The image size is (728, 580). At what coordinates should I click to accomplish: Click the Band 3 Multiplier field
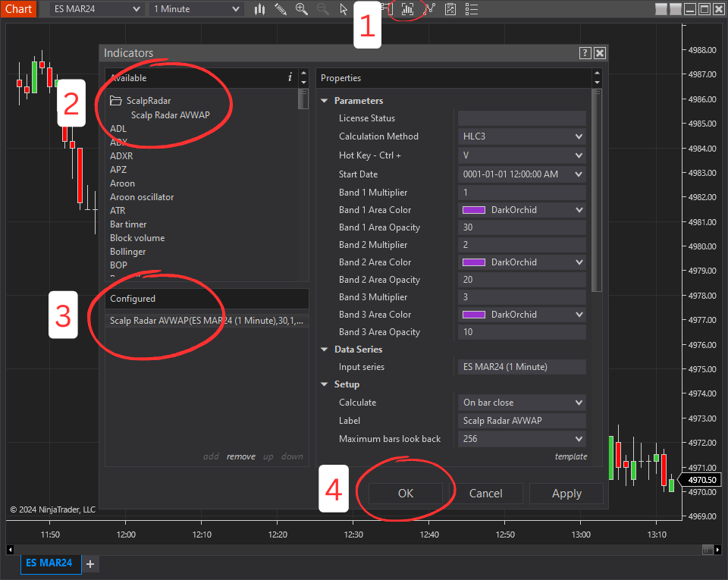click(x=522, y=297)
